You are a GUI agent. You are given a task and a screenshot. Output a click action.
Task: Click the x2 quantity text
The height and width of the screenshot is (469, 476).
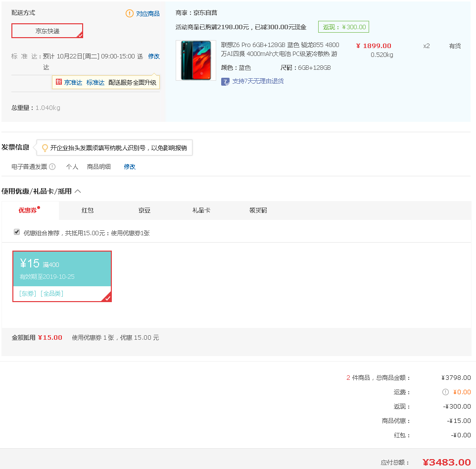click(426, 46)
